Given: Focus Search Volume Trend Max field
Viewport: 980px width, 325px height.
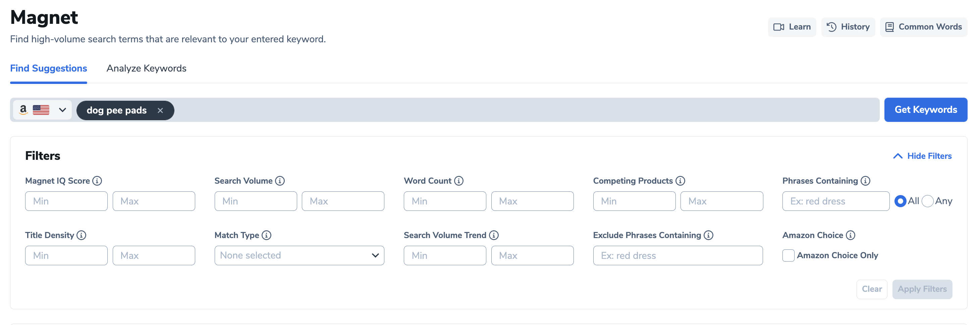Looking at the screenshot, I should tap(532, 256).
